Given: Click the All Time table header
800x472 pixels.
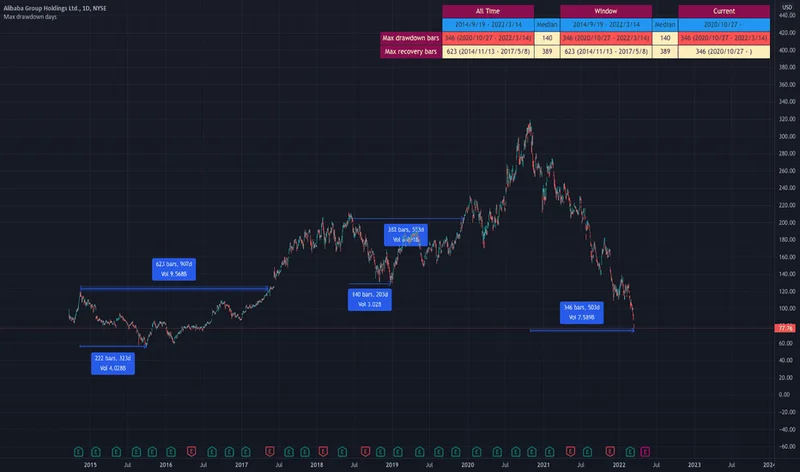Looking at the screenshot, I should (487, 11).
